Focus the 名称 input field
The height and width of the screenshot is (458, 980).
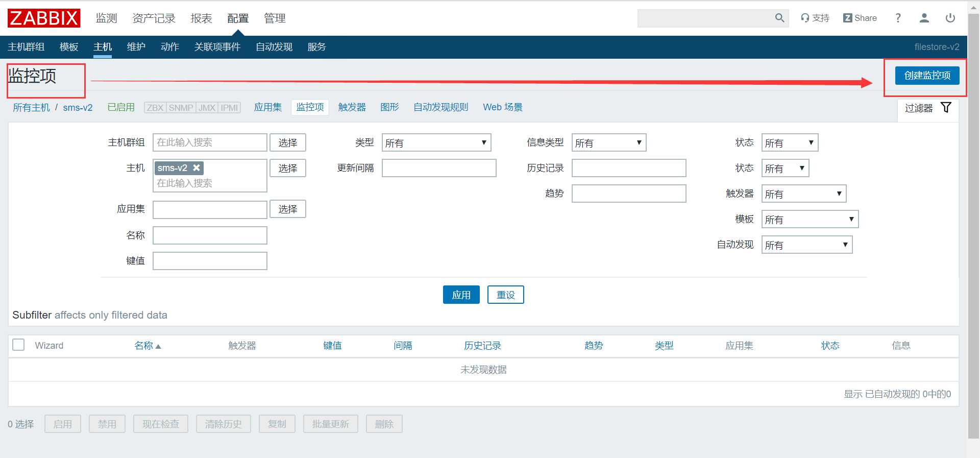[x=210, y=235]
